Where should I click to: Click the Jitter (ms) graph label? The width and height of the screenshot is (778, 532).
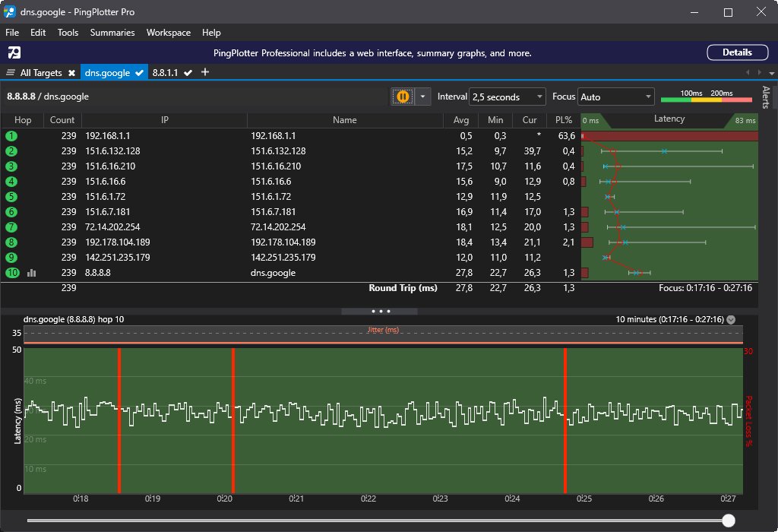[383, 330]
